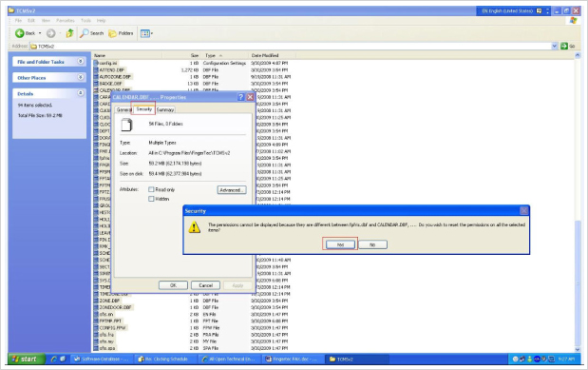The image size is (588, 370).
Task: Click the ZONEDOOR.DBF file icon
Action: pos(96,307)
